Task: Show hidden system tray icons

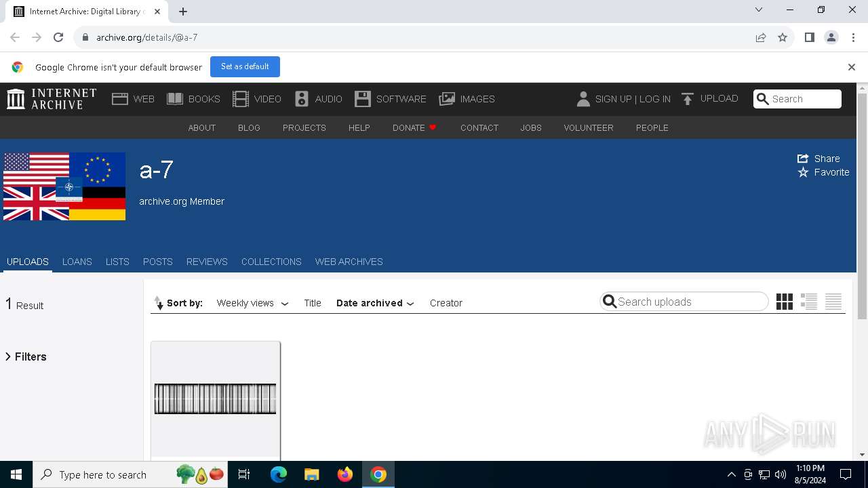Action: click(731, 474)
